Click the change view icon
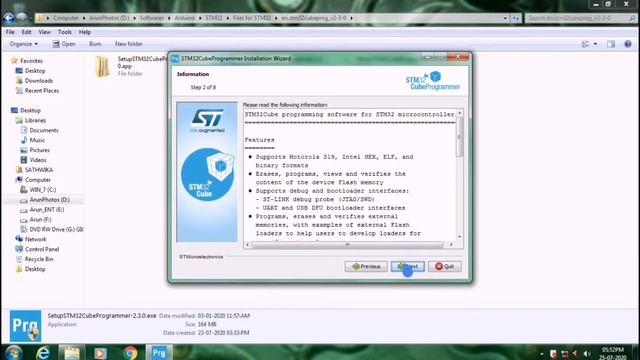 [585, 44]
